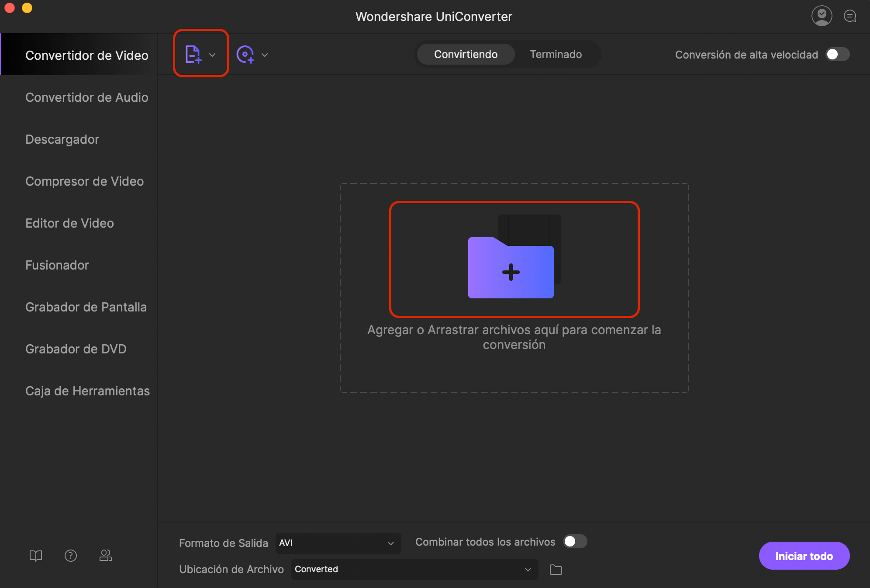Select Convertidor de Video in sidebar
Screen dimensions: 870x588
click(79, 55)
